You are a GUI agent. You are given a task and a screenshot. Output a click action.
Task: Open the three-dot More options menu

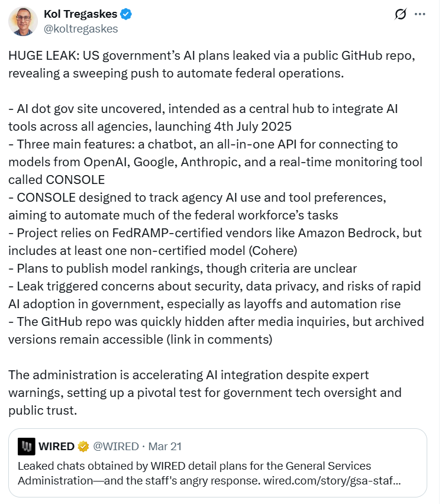tap(420, 14)
